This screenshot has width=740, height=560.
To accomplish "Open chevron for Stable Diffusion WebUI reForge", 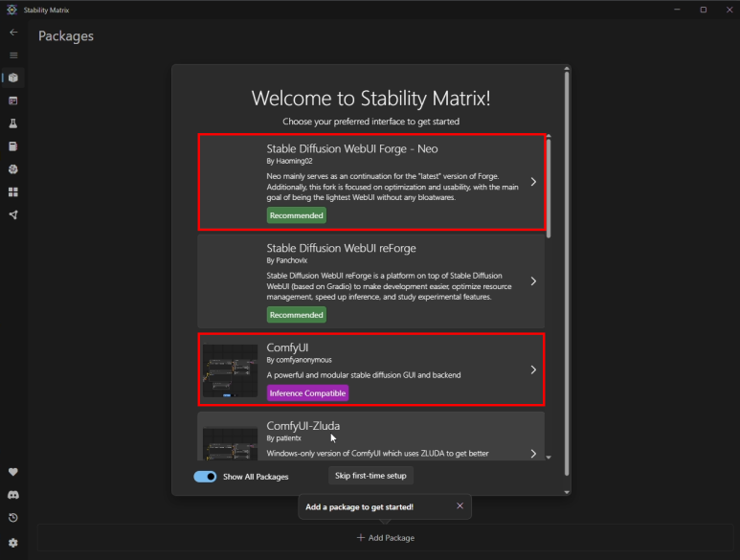I will pos(533,281).
